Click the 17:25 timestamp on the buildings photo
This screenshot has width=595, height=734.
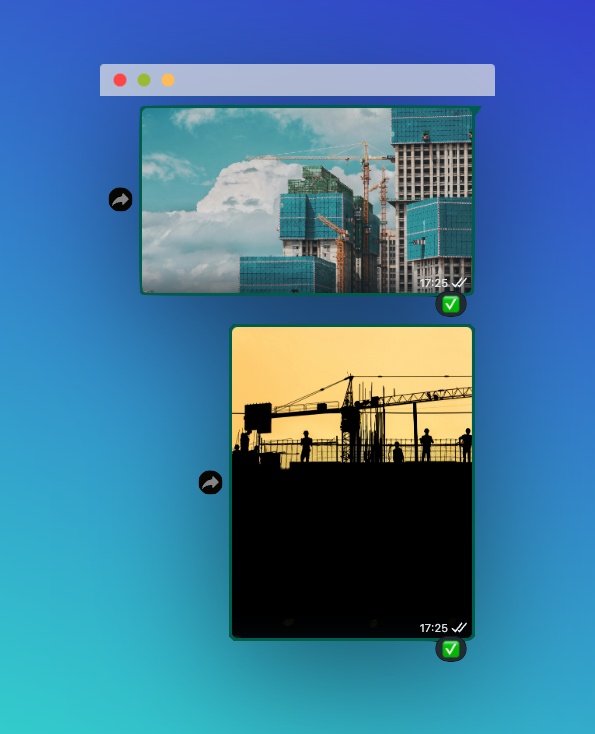tap(433, 283)
